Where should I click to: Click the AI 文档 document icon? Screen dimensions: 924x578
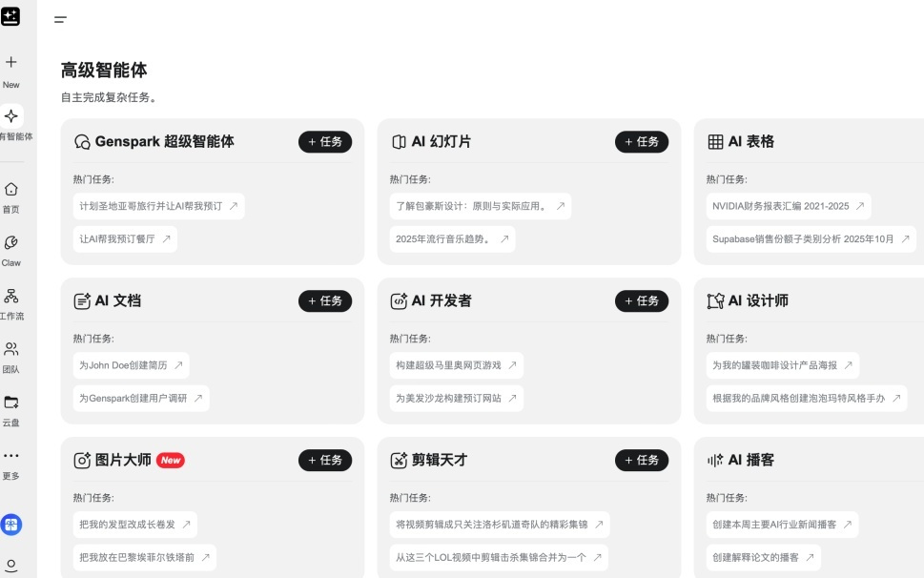pos(83,301)
